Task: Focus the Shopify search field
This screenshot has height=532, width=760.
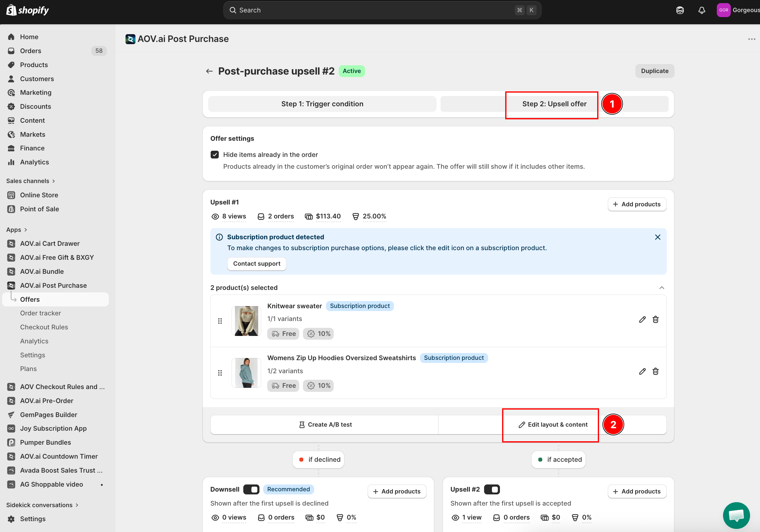Action: (382, 10)
